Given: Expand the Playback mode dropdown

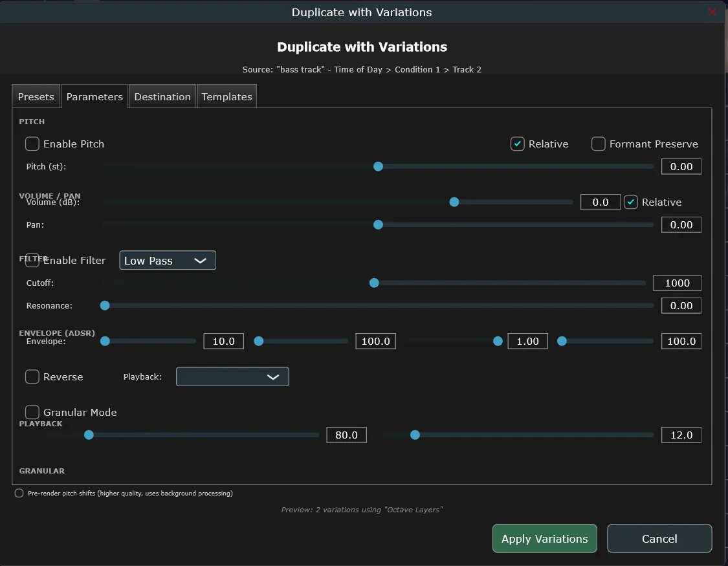Looking at the screenshot, I should click(232, 376).
